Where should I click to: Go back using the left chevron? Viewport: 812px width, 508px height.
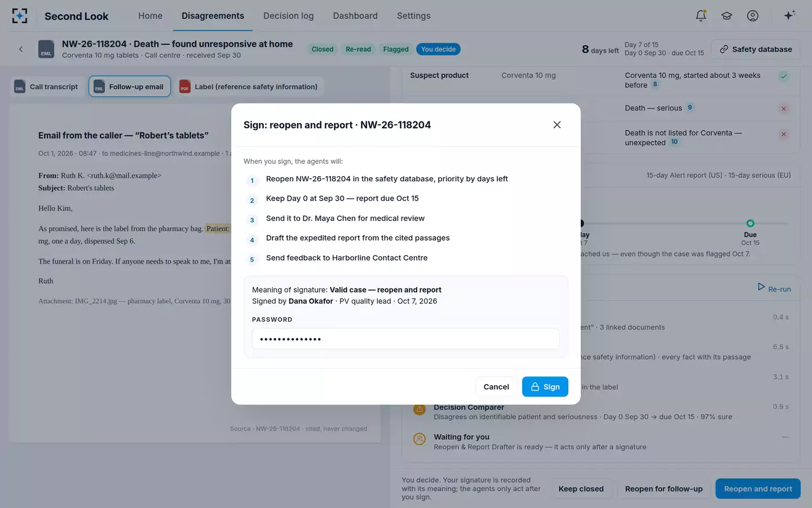click(21, 49)
